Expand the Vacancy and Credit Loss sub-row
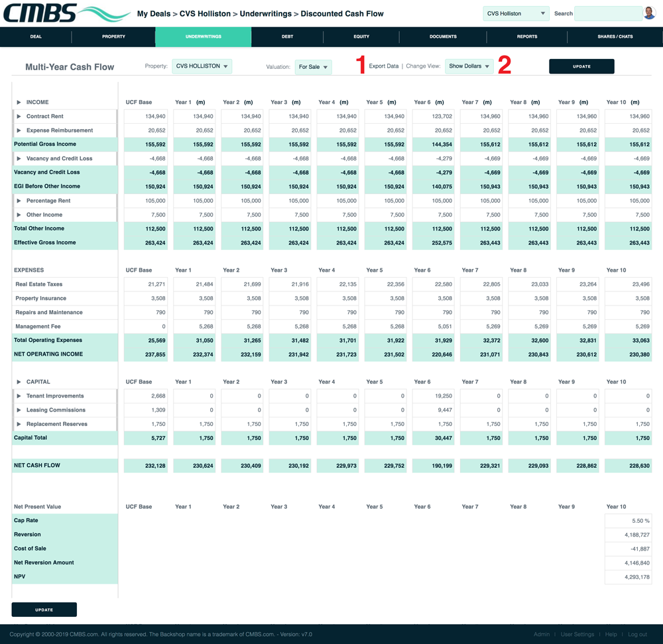The height and width of the screenshot is (644, 663). click(x=19, y=158)
